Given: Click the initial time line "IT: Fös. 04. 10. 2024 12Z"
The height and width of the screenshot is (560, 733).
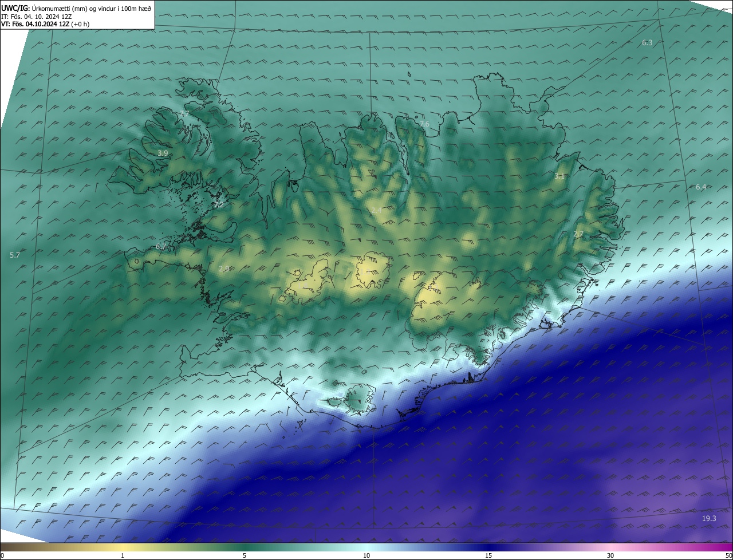Looking at the screenshot, I should [36, 16].
